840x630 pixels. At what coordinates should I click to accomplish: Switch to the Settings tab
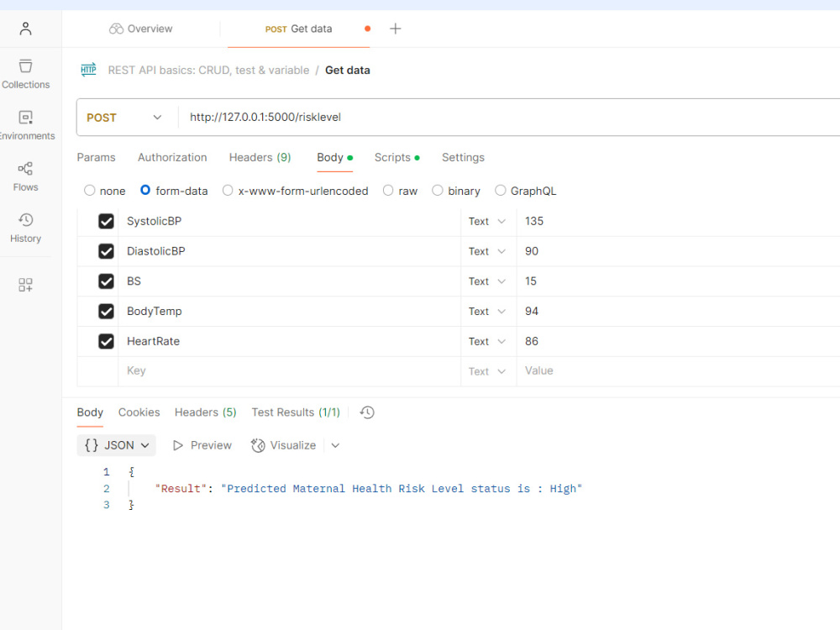point(463,158)
